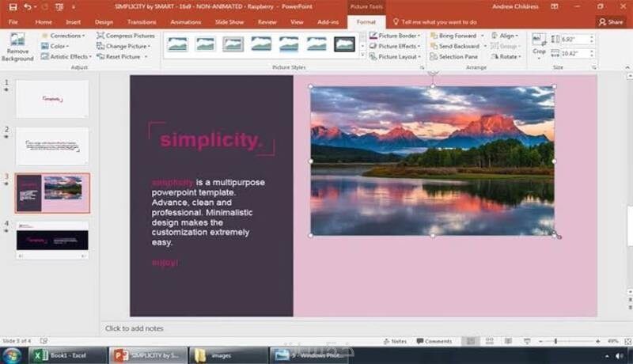The image size is (633, 364).
Task: Switch to Book1 - Excel taskbar item
Action: pyautogui.click(x=66, y=355)
